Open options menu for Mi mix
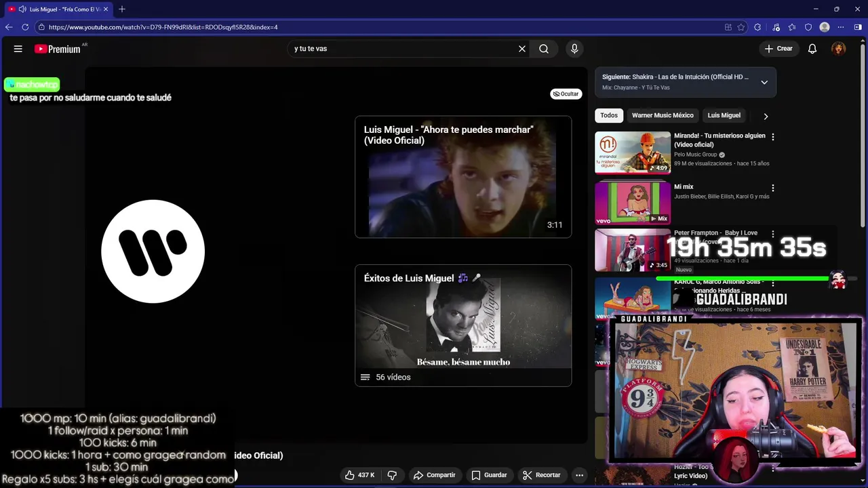 772,188
